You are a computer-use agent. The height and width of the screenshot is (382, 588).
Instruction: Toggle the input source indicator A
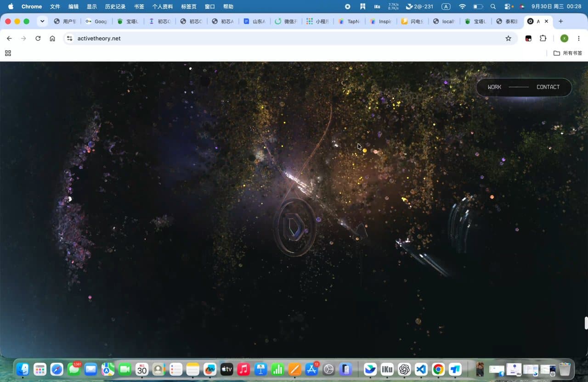[x=446, y=6]
